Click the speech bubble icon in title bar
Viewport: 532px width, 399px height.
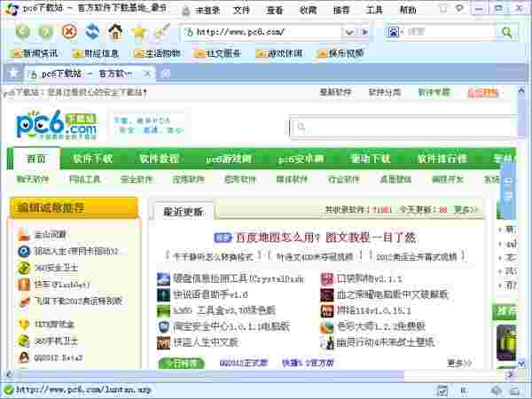(459, 8)
